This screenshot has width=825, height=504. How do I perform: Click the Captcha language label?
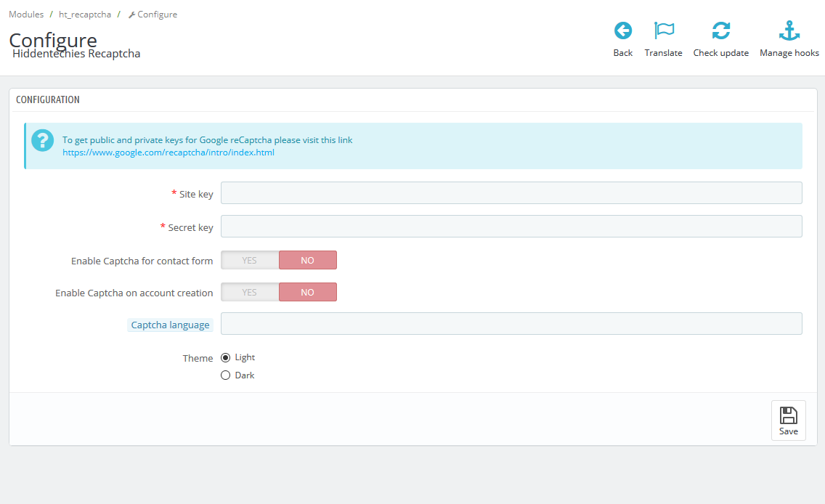(x=170, y=325)
